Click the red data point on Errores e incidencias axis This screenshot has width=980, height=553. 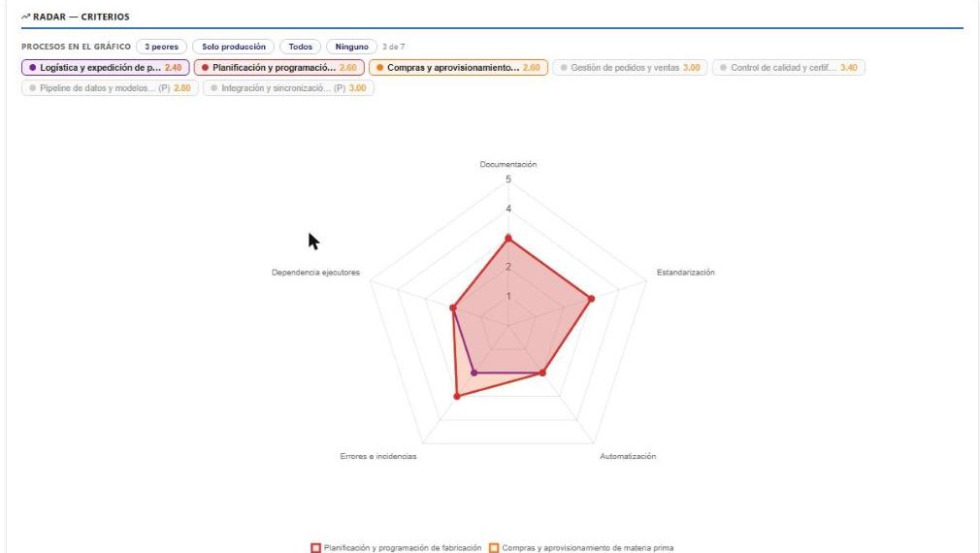(x=457, y=396)
